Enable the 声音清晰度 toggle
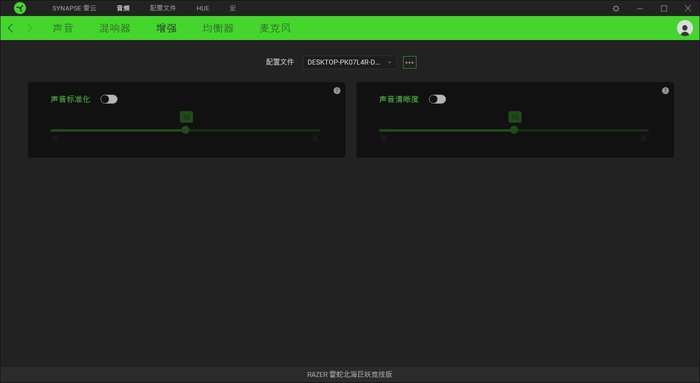Image resolution: width=700 pixels, height=383 pixels. (x=437, y=99)
